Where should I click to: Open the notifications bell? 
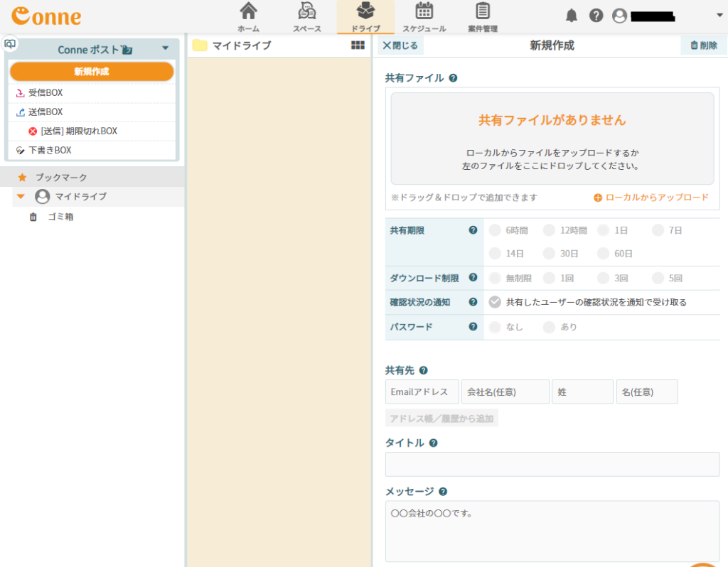point(572,16)
